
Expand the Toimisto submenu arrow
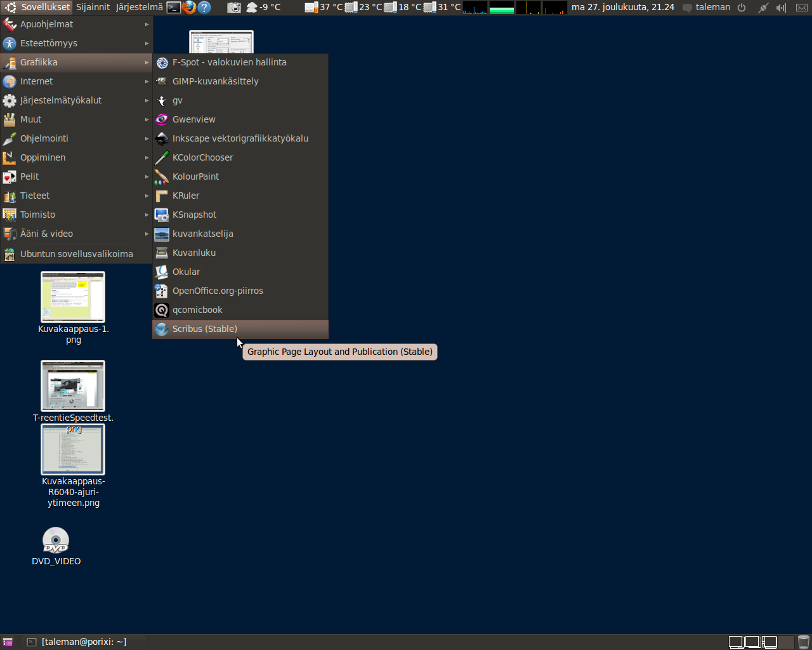click(x=147, y=215)
